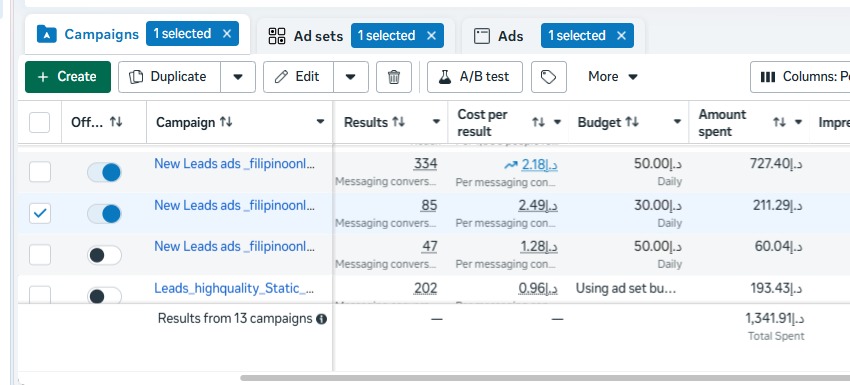Screen dimensions: 850x385
Task: Click the Ads window icon
Action: click(482, 36)
